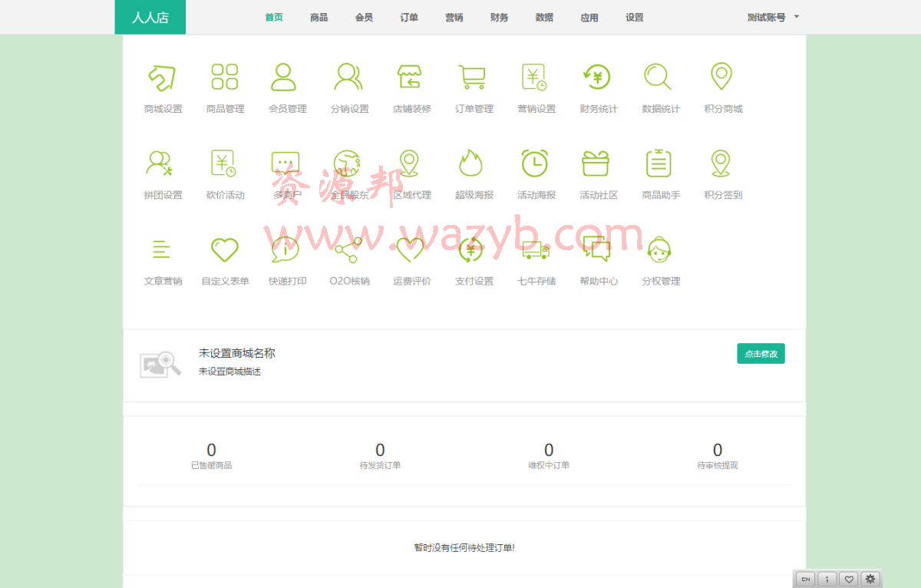Click the 未设置商城名称 shop name text
Image resolution: width=921 pixels, height=588 pixels.
[237, 353]
